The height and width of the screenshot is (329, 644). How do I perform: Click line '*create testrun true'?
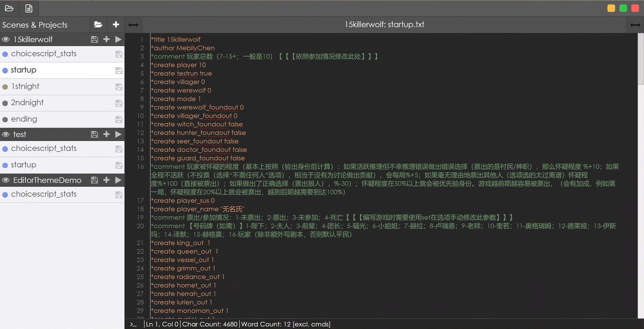[181, 73]
